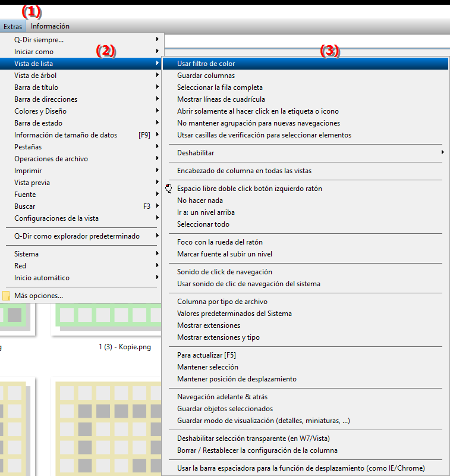Click Columna por tipo de archivo

coord(306,302)
